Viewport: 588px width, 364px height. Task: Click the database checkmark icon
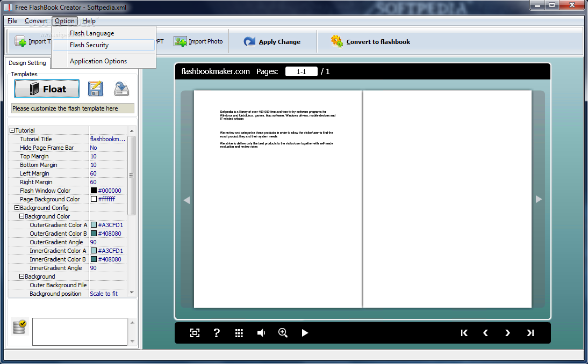(19, 326)
